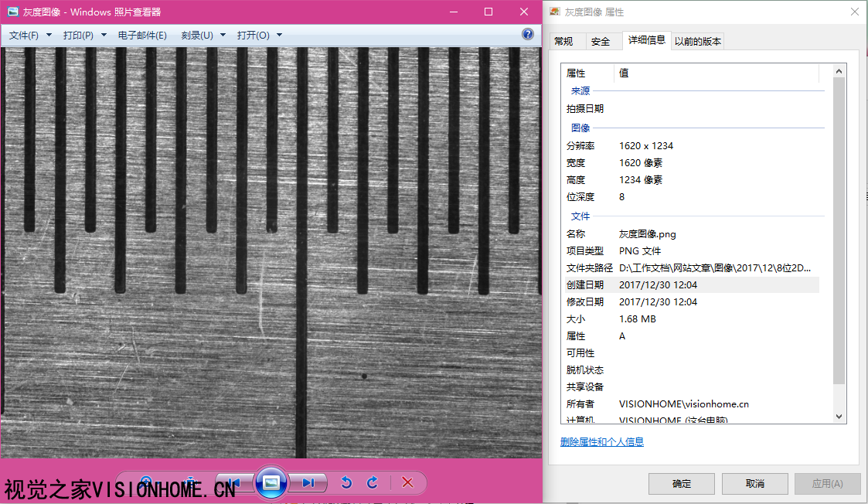868x504 pixels.
Task: Open the 以前的版本 tab
Action: 698,42
